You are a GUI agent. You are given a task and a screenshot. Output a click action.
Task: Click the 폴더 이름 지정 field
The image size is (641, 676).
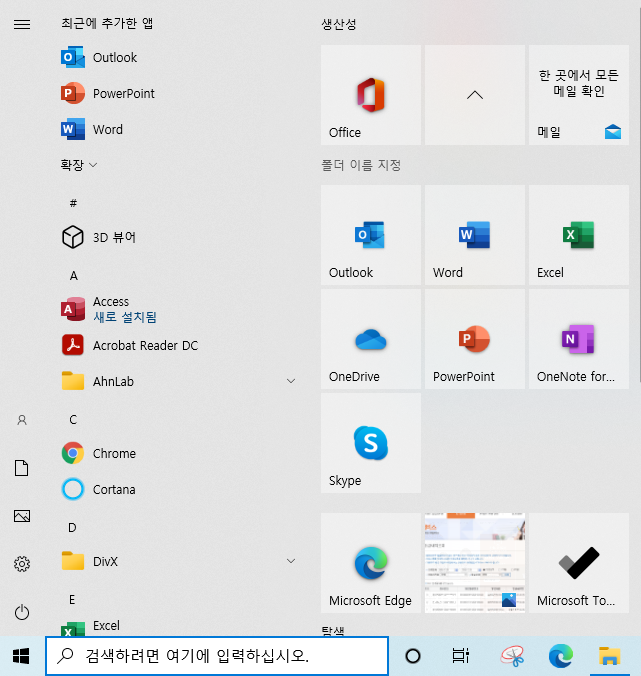point(361,165)
